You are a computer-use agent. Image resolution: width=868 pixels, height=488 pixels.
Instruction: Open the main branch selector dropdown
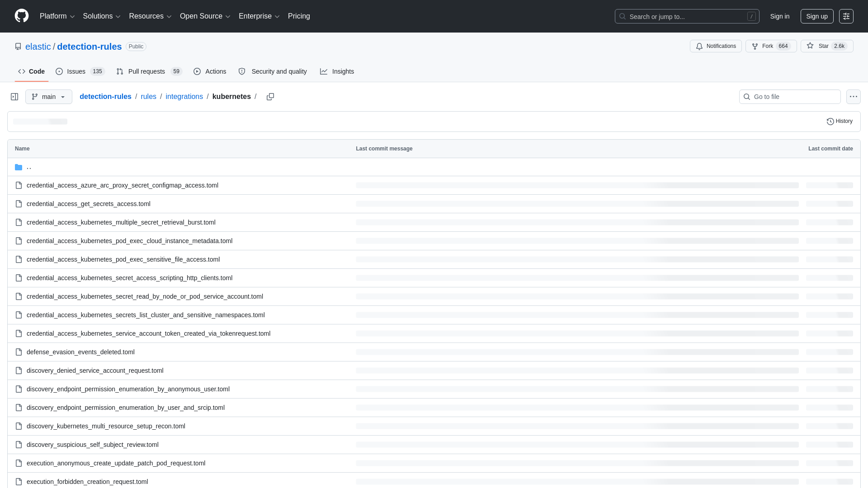tap(49, 97)
